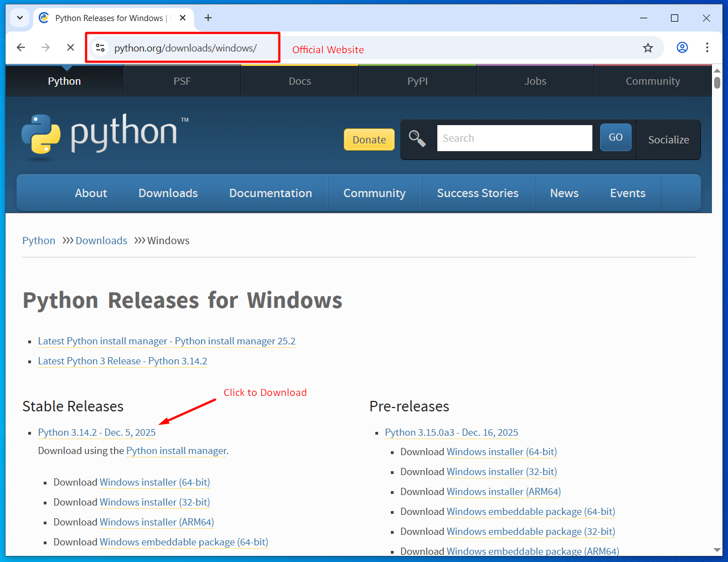Image resolution: width=728 pixels, height=562 pixels.
Task: Download pre-release embeddable package (64-bit)
Action: [x=531, y=512]
